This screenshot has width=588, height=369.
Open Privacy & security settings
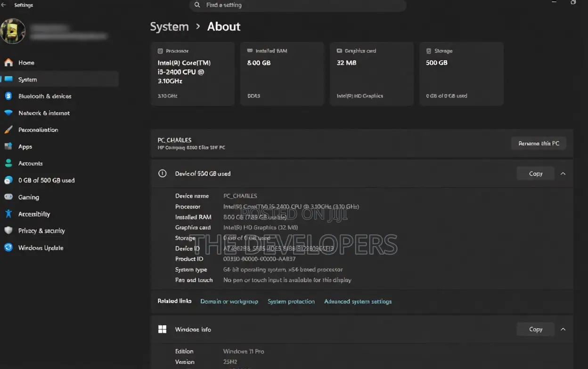59,231
